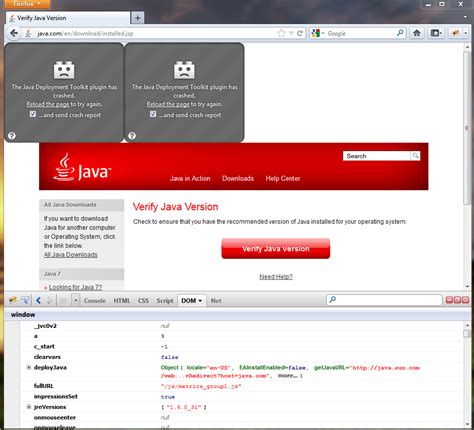Click the Java site search magnifier button
Image resolution: width=474 pixels, height=430 pixels.
pos(415,156)
